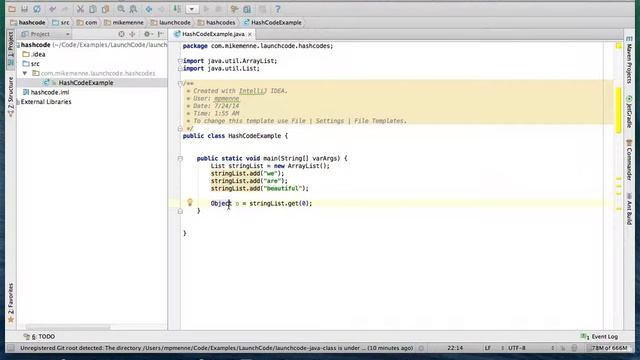Open the Commander side tab
640x360 pixels.
pos(629,160)
